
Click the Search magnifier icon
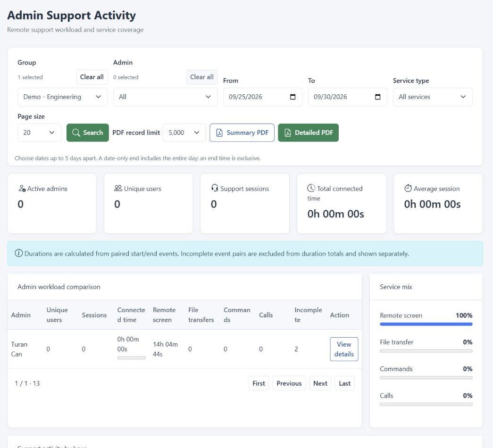(x=76, y=133)
